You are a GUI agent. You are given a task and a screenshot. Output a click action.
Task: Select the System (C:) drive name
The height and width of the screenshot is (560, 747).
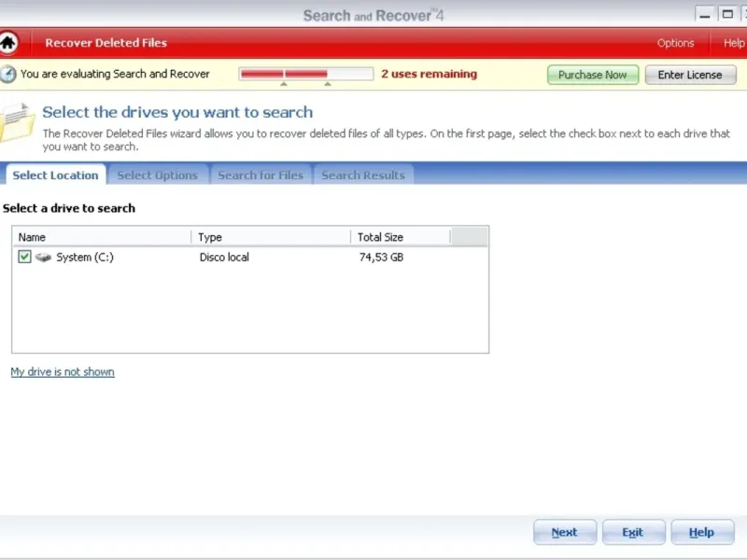(x=85, y=258)
